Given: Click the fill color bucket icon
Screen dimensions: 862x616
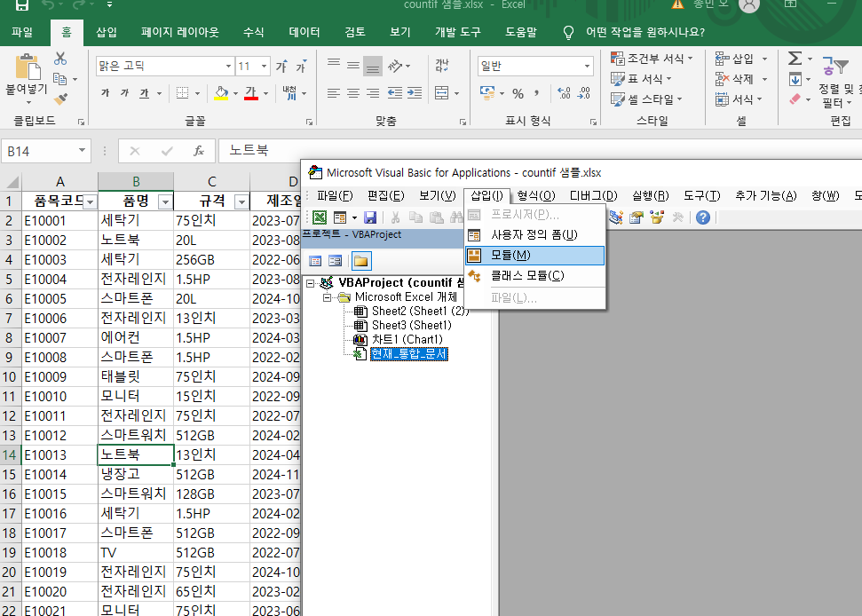Looking at the screenshot, I should point(221,93).
